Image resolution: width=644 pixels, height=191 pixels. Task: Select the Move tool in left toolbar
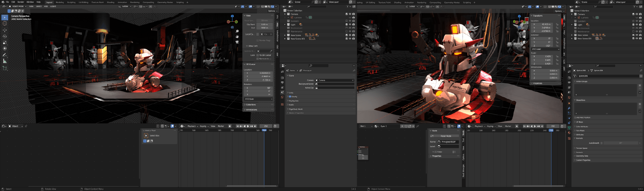click(5, 30)
